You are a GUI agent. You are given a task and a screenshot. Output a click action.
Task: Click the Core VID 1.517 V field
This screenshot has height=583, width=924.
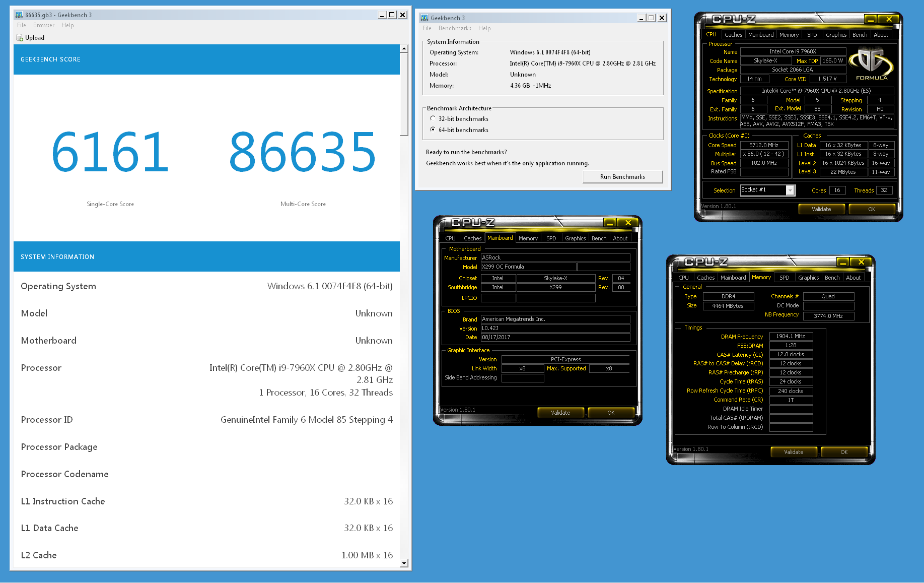(x=827, y=79)
